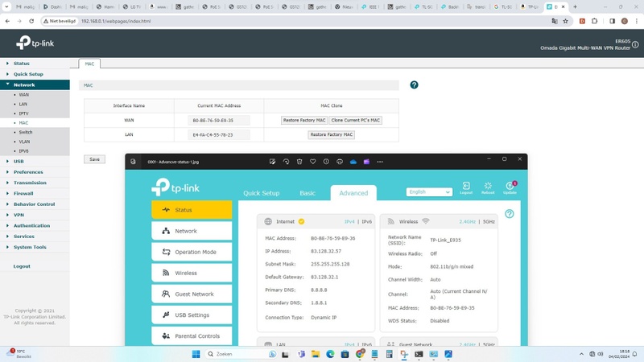Show file info in Photos viewer
Viewport: 644px width, 362px height.
click(326, 162)
